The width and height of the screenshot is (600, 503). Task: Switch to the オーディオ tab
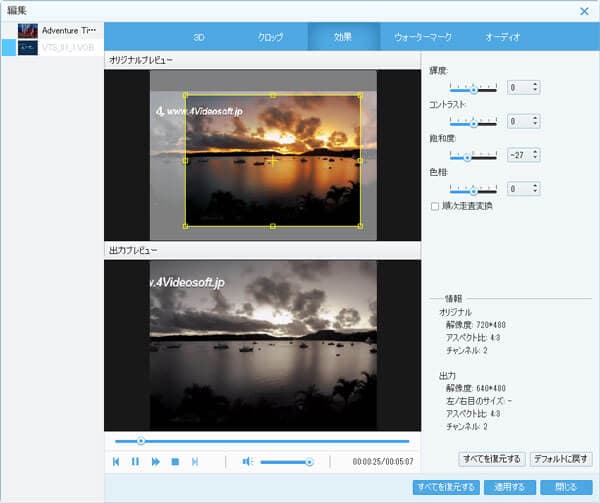[x=502, y=37]
